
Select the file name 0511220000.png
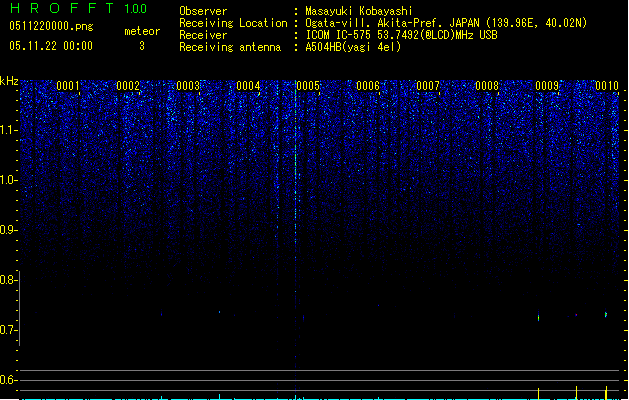[51, 27]
